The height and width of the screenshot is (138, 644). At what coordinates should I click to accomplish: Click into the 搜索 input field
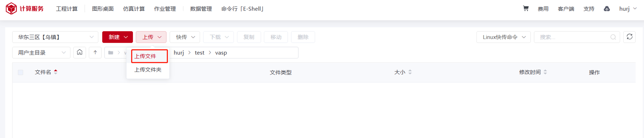click(x=574, y=37)
